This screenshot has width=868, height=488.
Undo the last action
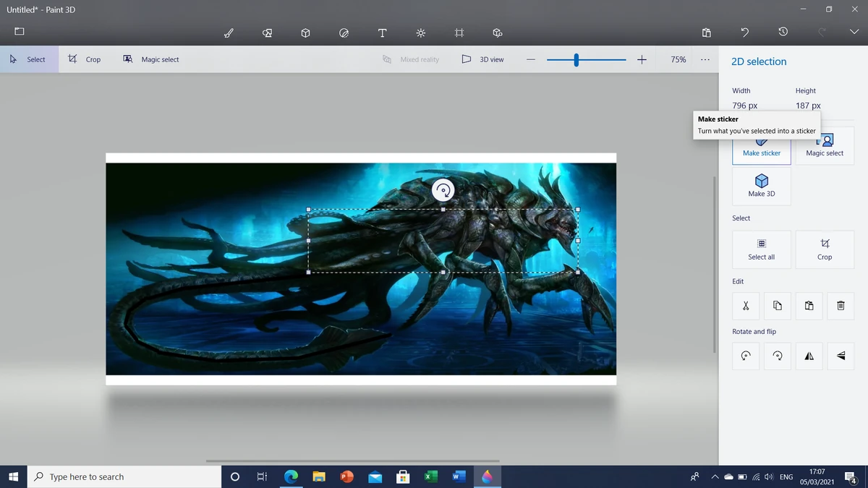(x=745, y=33)
